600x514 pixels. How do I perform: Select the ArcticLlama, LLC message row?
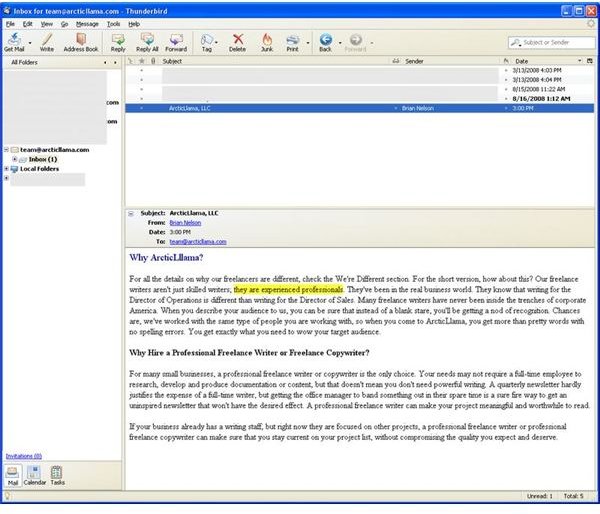[360, 108]
